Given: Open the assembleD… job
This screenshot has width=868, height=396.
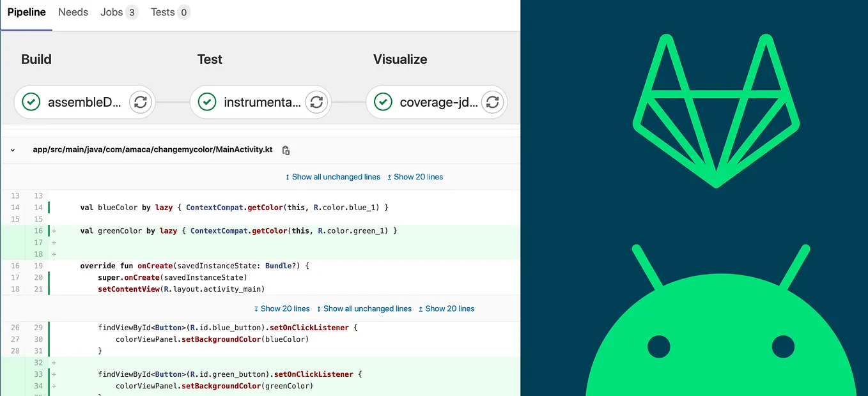Looking at the screenshot, I should [84, 102].
